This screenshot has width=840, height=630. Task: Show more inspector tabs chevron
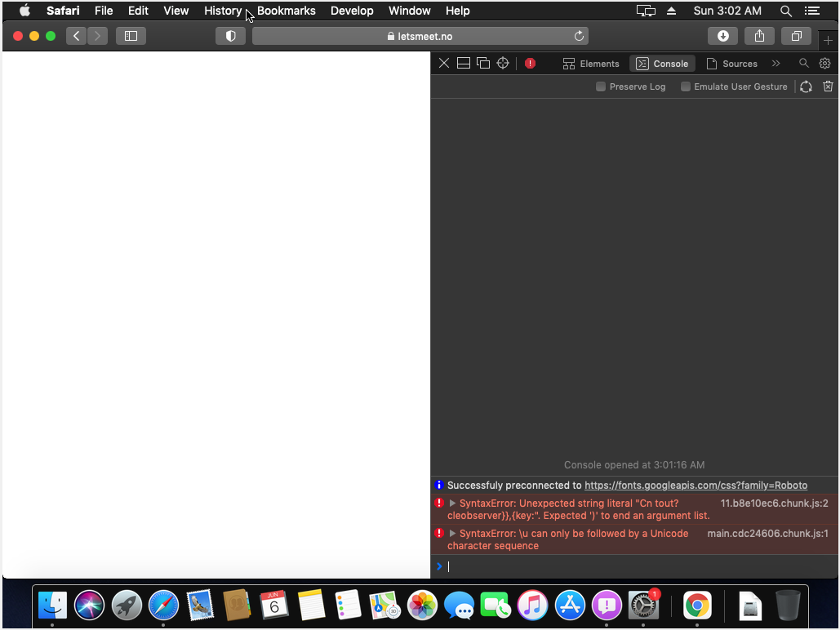pos(776,63)
